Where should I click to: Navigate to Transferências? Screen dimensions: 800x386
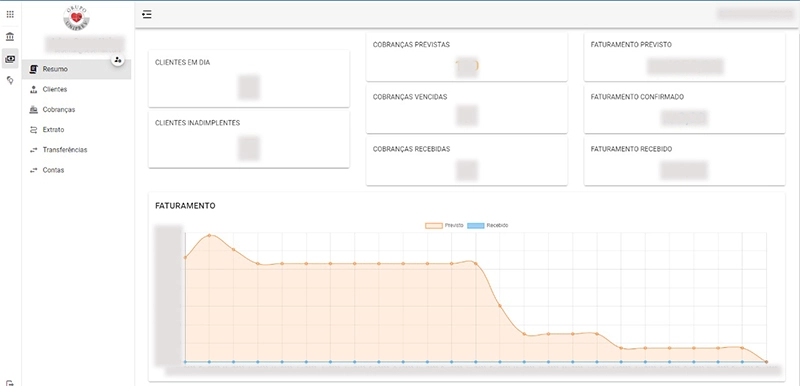77,150
